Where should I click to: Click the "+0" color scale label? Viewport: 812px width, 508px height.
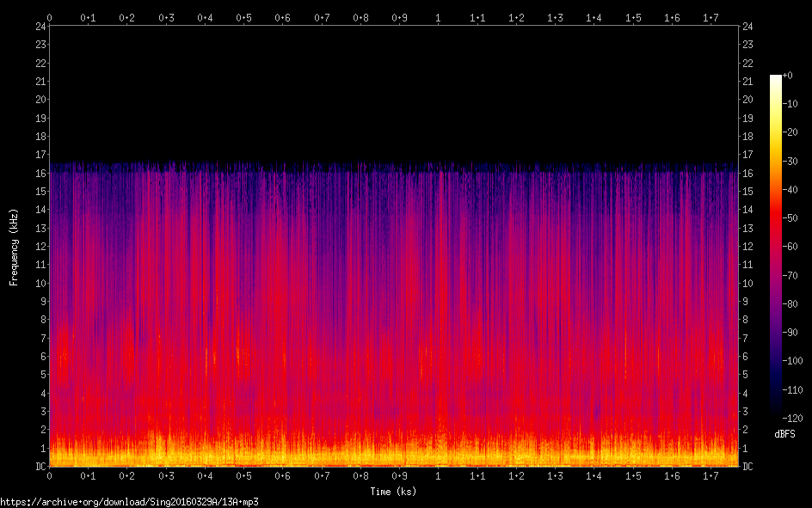(x=787, y=76)
